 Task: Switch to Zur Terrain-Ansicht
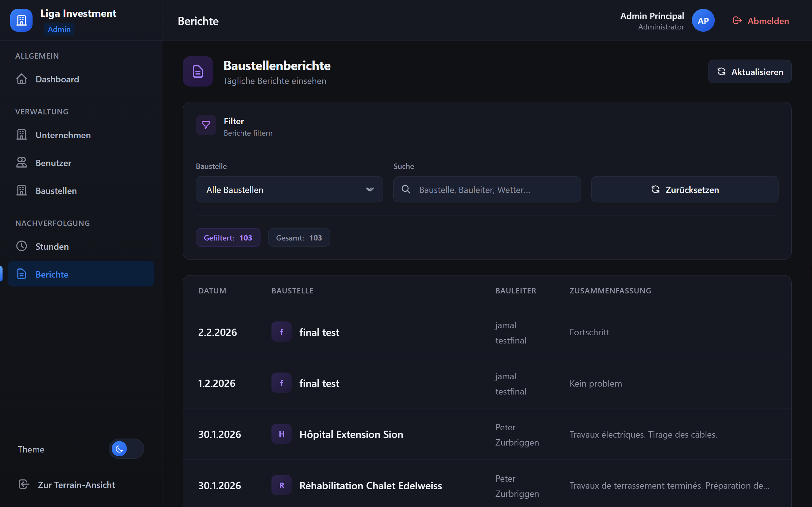click(x=76, y=485)
